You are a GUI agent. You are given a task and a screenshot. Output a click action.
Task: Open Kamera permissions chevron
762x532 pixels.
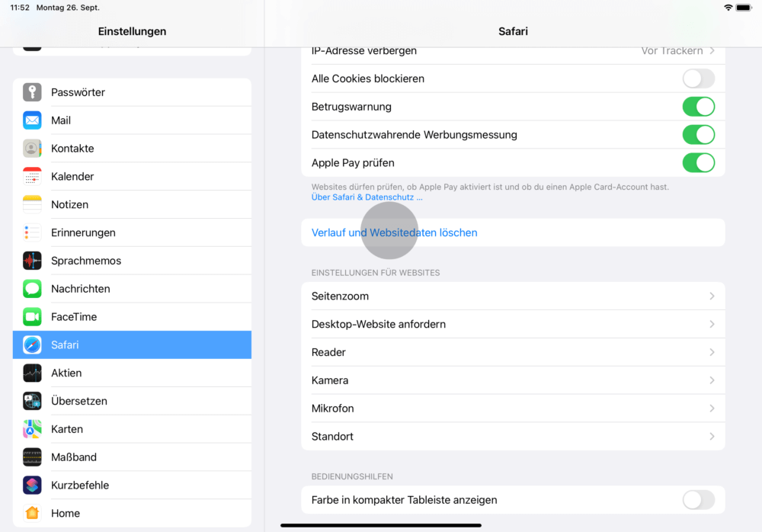[712, 380]
